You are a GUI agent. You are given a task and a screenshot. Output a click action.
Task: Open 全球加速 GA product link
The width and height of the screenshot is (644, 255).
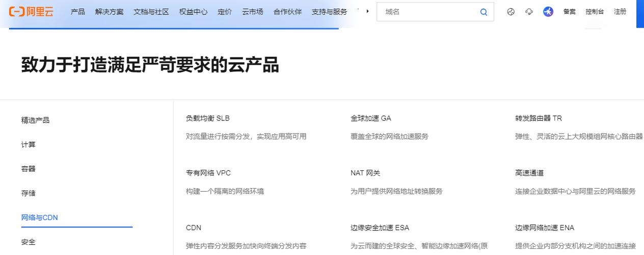coord(371,118)
